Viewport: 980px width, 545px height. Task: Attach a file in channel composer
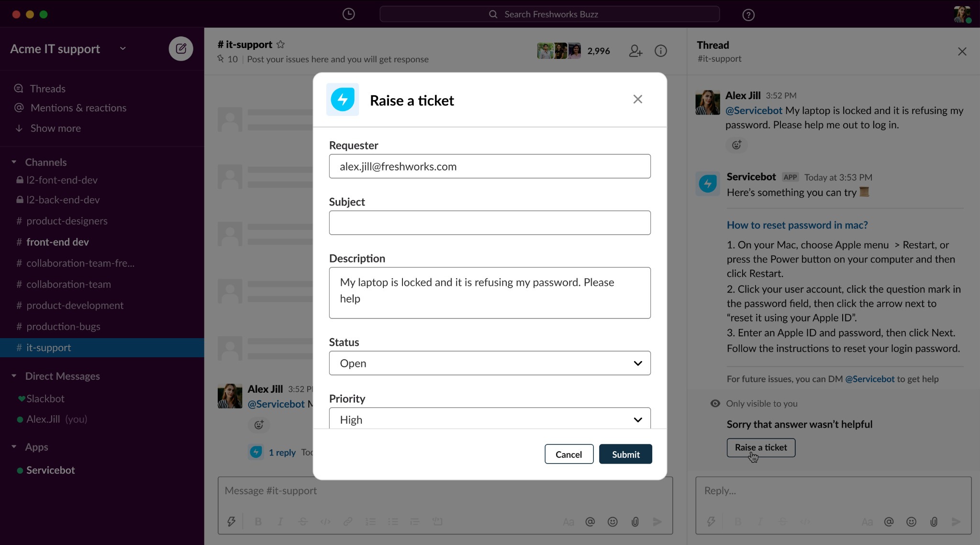point(635,522)
